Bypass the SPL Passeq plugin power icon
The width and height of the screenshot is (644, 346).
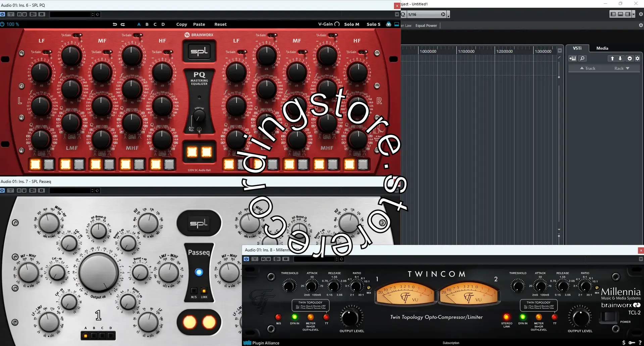click(x=2, y=191)
